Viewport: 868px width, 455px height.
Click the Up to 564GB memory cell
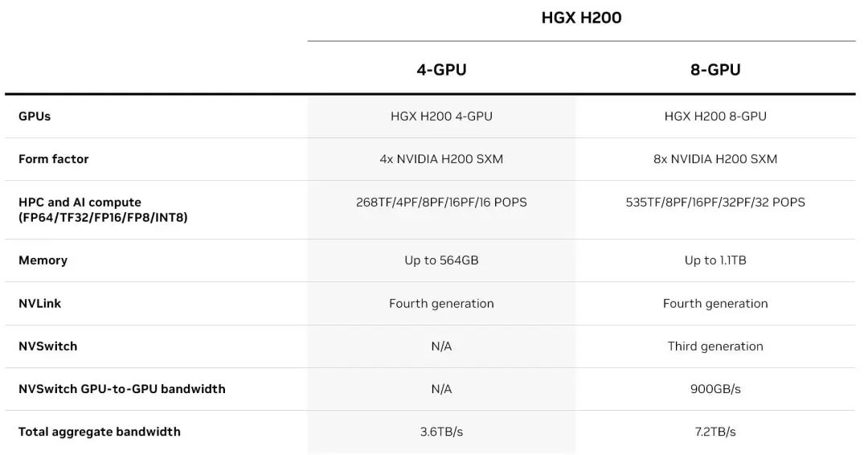click(x=441, y=260)
